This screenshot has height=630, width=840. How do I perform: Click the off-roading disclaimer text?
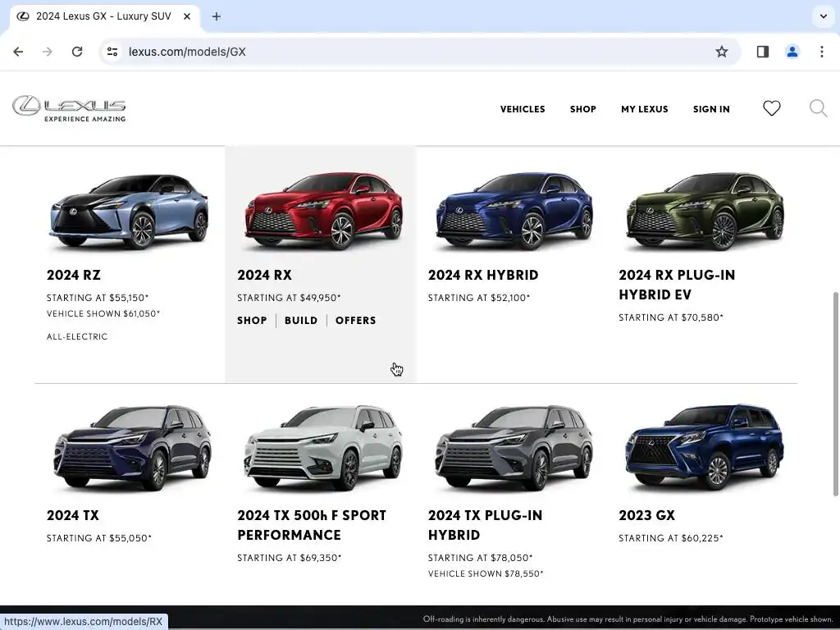628,619
